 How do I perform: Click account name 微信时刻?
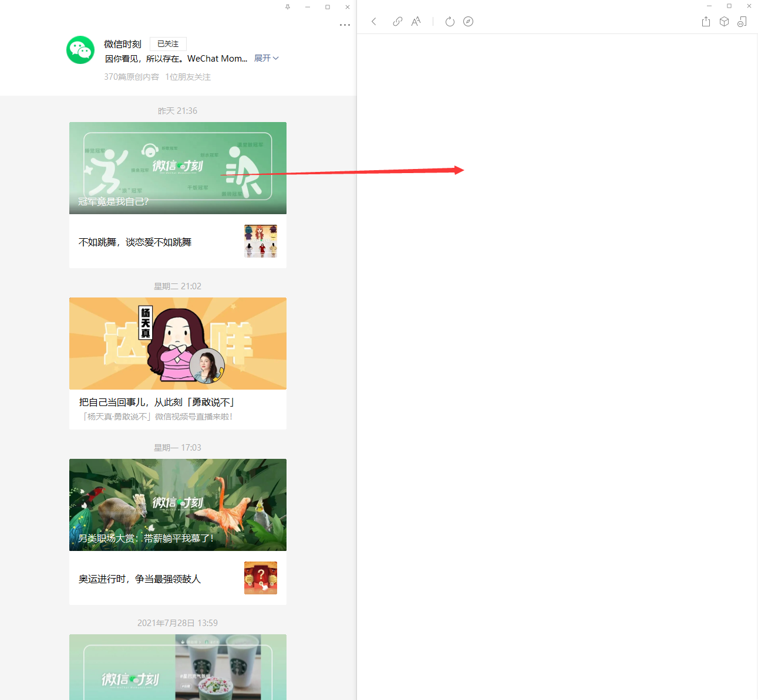tap(123, 44)
